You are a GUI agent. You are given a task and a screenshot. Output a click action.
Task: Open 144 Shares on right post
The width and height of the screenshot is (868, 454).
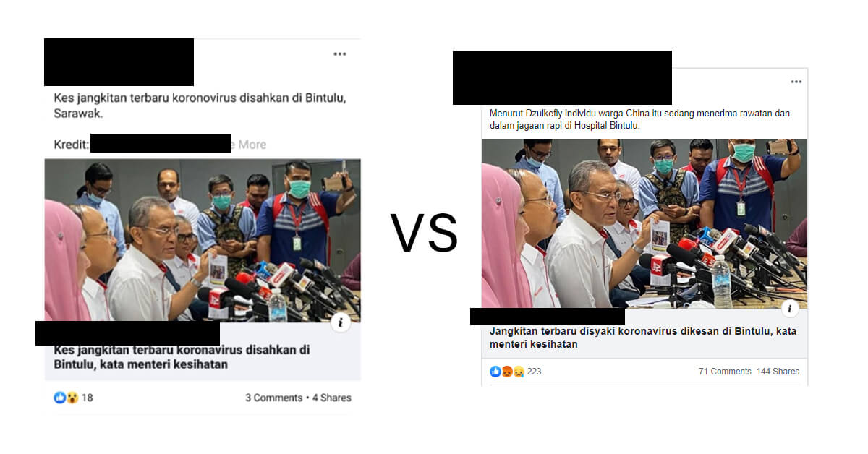click(778, 372)
